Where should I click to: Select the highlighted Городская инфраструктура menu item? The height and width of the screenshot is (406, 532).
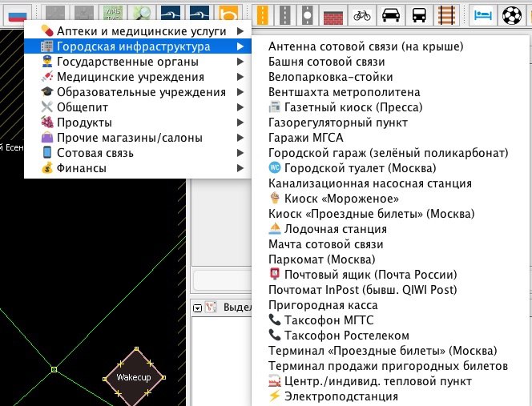[x=138, y=46]
